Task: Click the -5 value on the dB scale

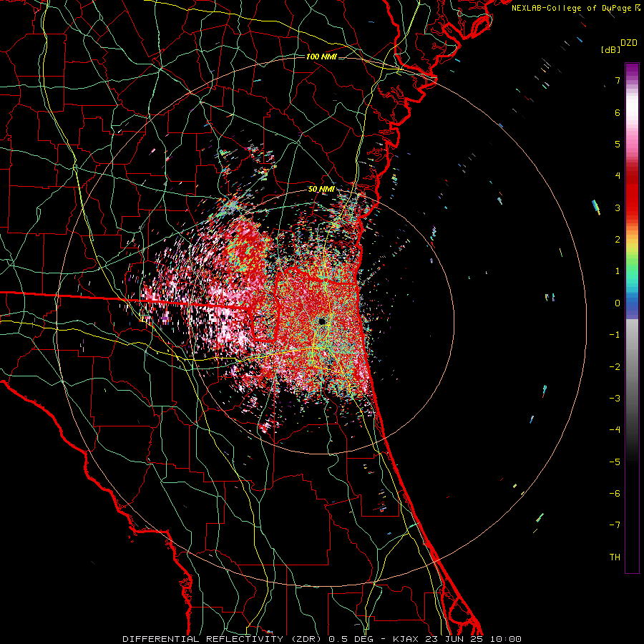Action: click(x=615, y=462)
